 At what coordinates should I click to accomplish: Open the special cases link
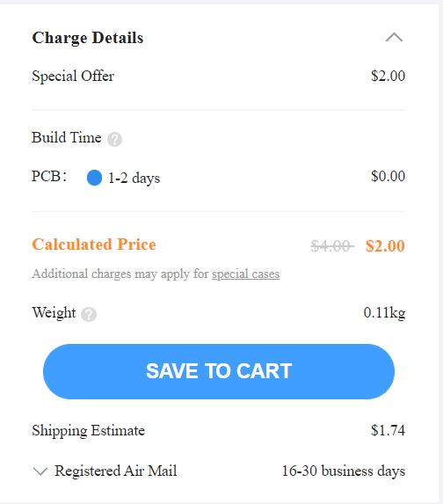[x=246, y=274]
